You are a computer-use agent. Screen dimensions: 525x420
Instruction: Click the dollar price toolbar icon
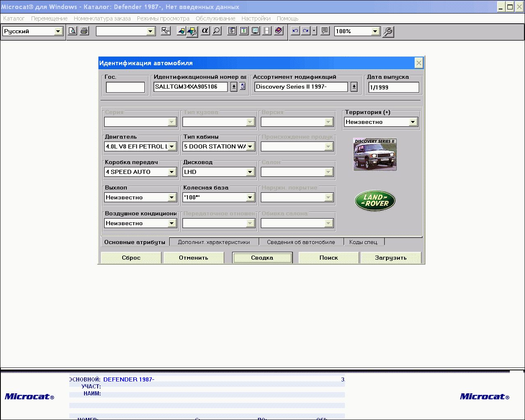pos(244,31)
